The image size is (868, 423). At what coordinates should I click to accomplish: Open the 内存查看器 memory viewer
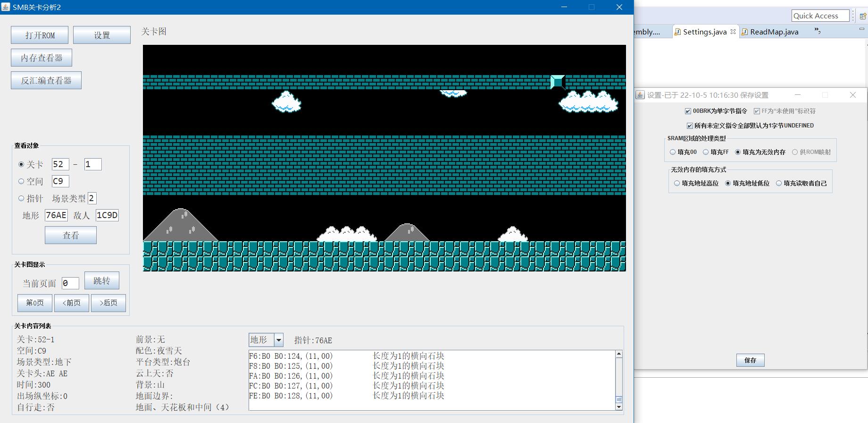pos(42,58)
